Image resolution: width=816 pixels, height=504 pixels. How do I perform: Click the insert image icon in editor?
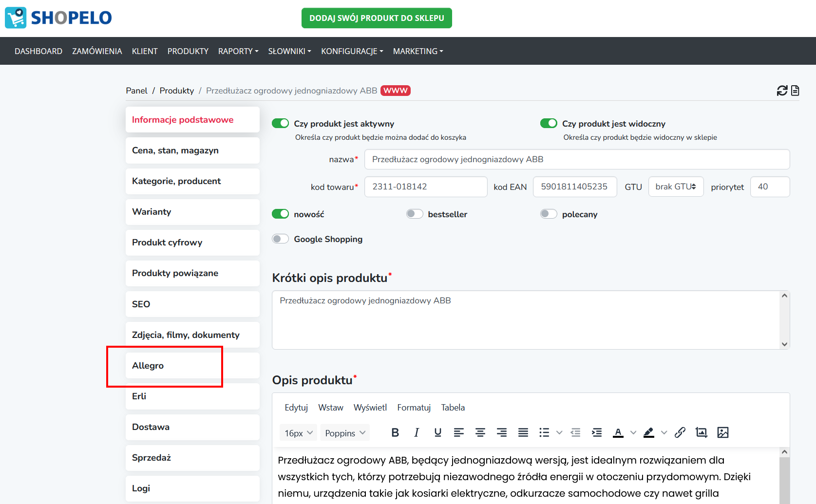723,432
